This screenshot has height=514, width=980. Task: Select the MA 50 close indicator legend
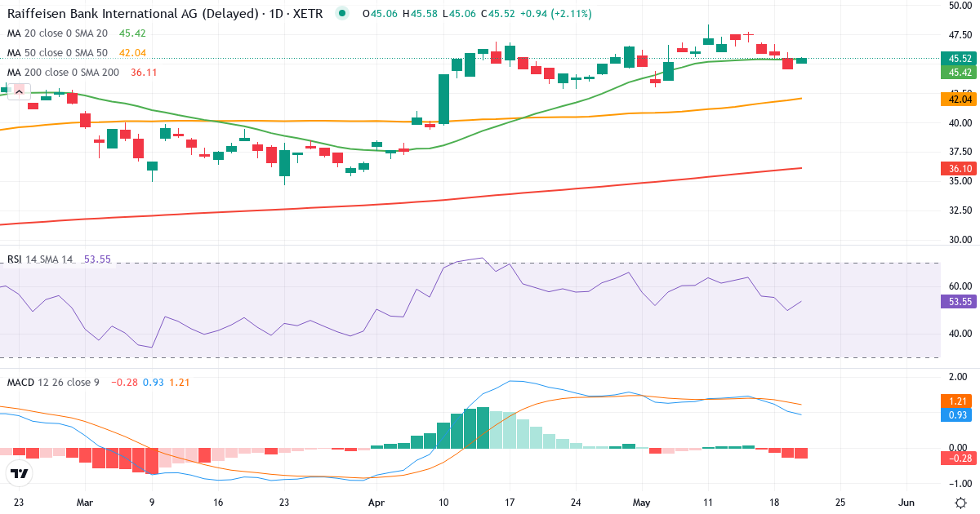pos(58,53)
